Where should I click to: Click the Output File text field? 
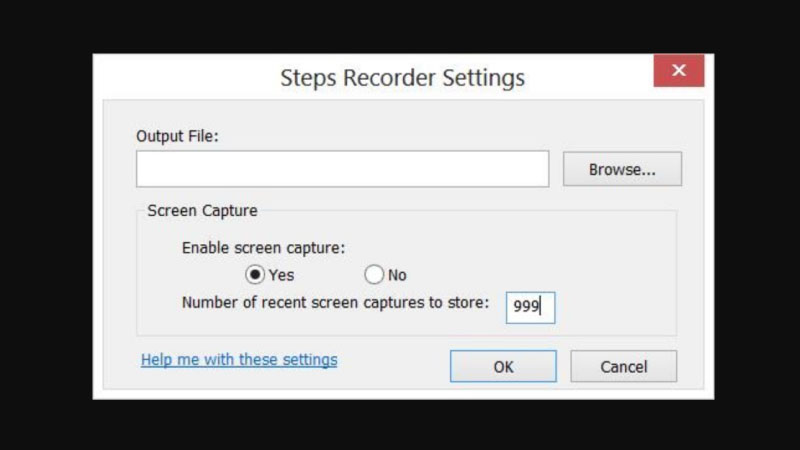[342, 169]
